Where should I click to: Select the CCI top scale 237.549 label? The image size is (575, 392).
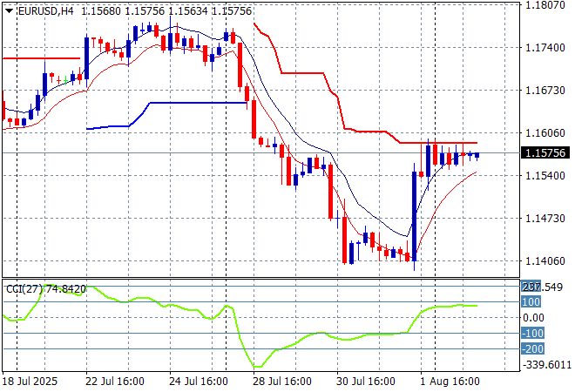click(542, 287)
